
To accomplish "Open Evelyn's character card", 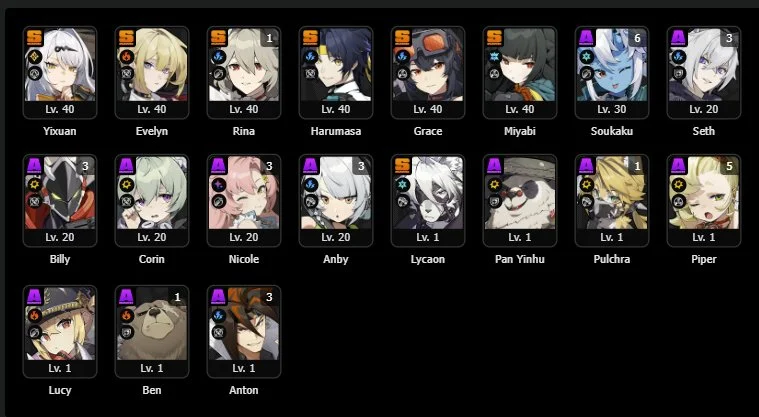I will [x=152, y=73].
